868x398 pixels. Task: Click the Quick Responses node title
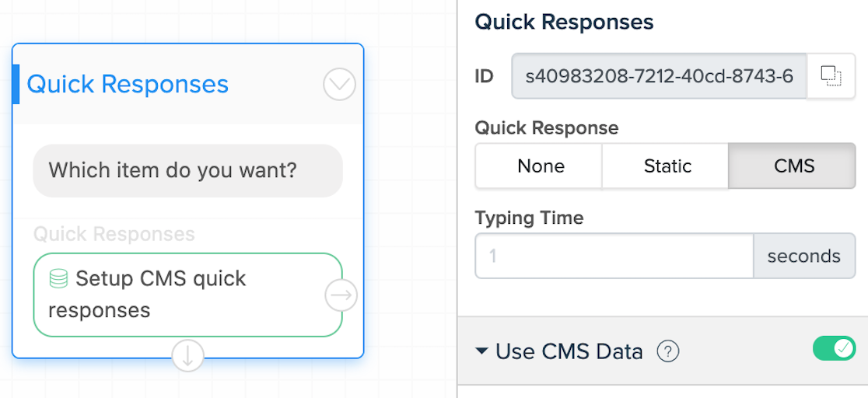point(128,84)
